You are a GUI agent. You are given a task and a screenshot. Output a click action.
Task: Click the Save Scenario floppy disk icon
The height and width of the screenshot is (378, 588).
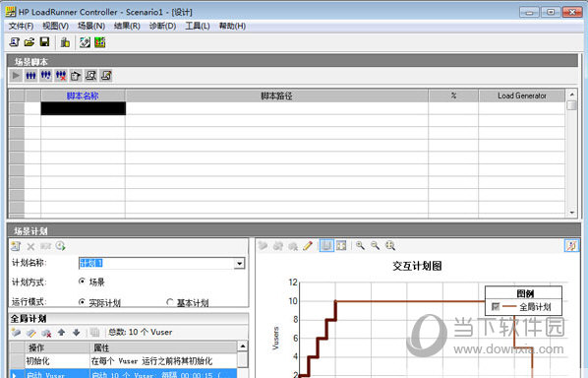pos(44,42)
